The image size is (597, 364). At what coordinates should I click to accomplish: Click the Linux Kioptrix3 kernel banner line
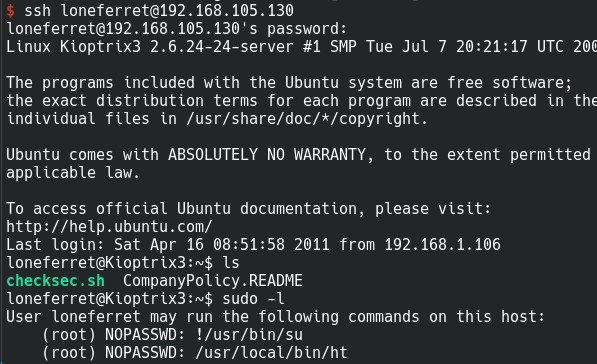302,47
